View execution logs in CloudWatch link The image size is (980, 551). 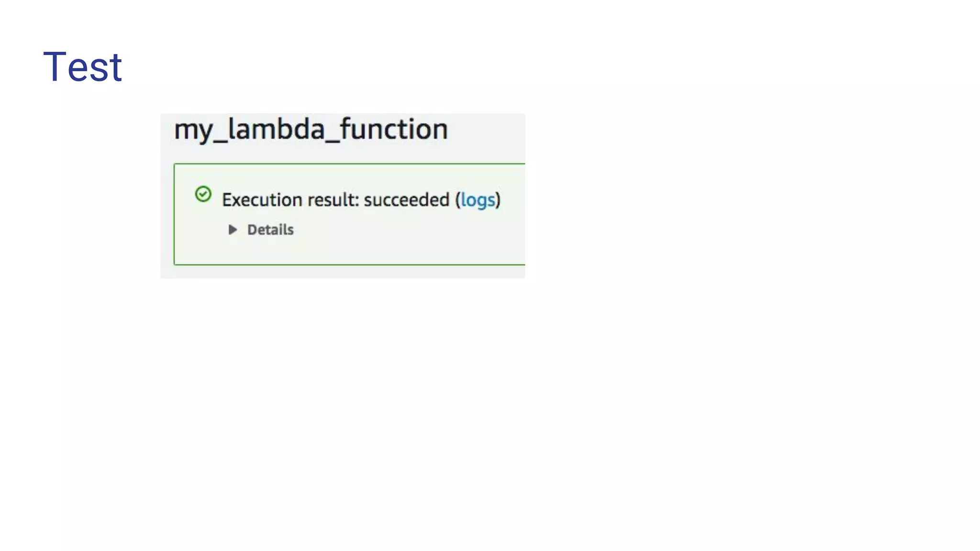478,200
